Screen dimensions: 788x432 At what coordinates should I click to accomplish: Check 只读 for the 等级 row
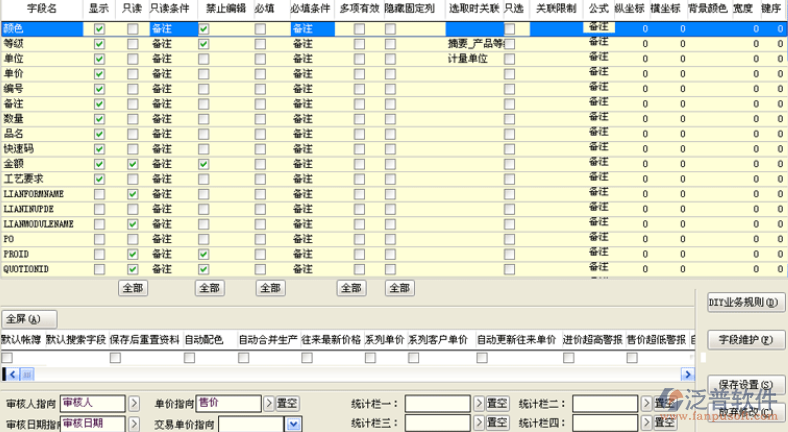[133, 44]
